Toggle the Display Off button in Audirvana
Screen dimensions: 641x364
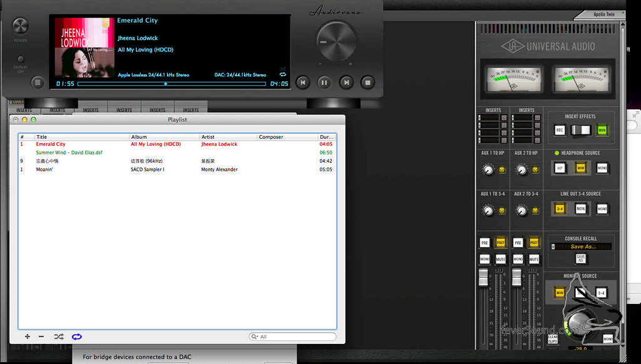click(21, 59)
